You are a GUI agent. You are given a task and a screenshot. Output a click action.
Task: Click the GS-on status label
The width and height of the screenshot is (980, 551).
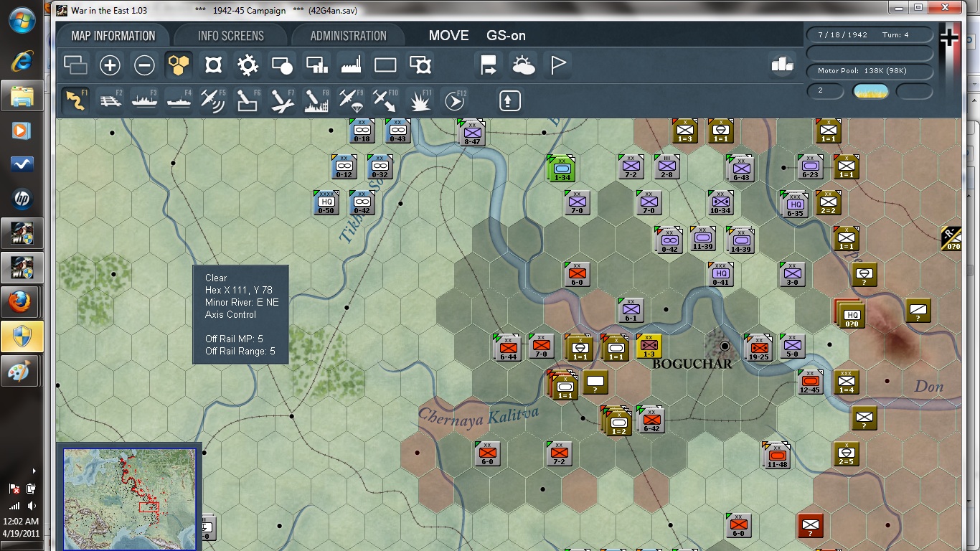click(507, 36)
